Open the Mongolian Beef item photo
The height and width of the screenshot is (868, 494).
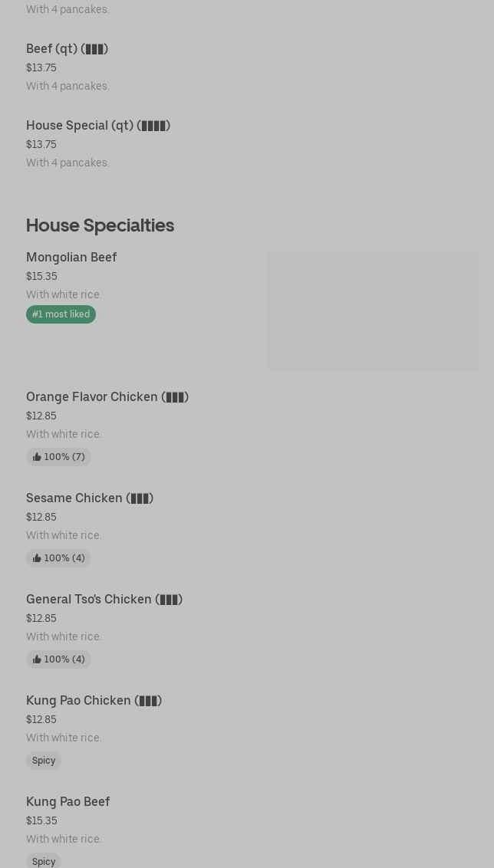[372, 311]
